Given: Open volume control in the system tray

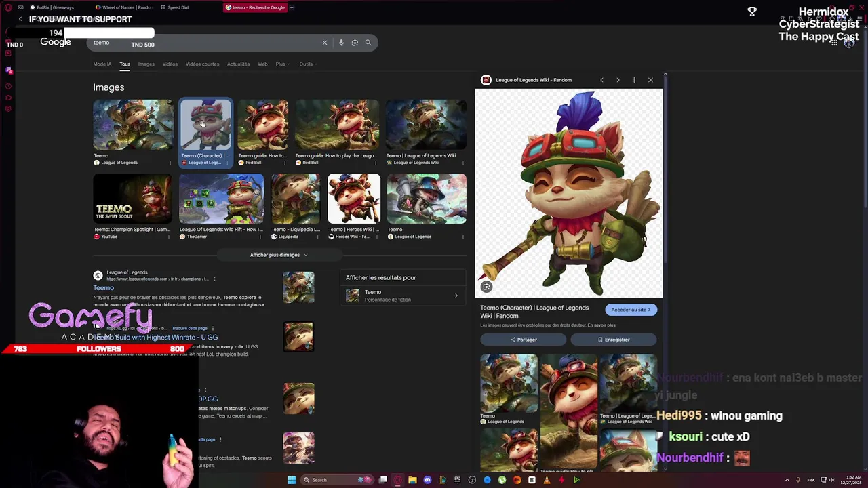Looking at the screenshot, I should tap(832, 480).
